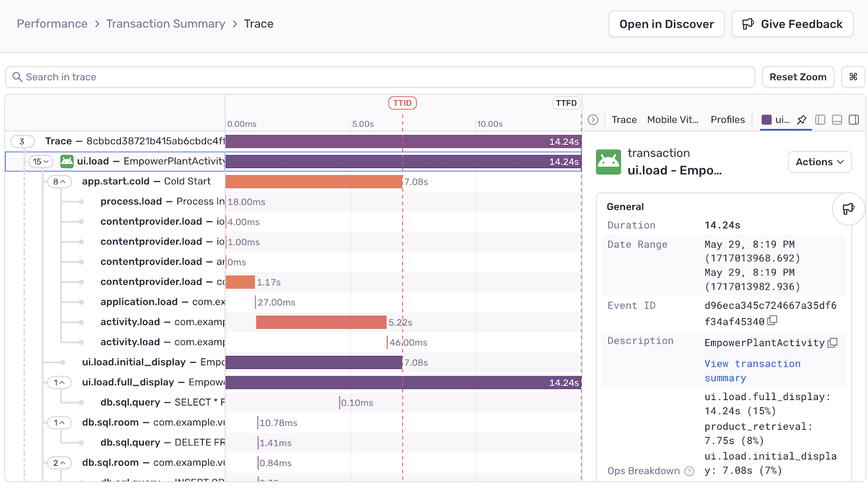This screenshot has height=488, width=868.
Task: Dock the drawer to the bottom
Action: [836, 120]
